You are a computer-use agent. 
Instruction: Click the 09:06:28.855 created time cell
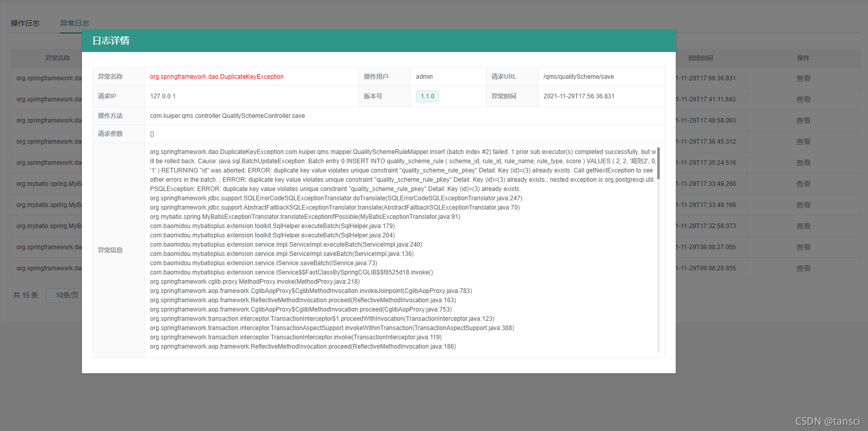pos(706,268)
